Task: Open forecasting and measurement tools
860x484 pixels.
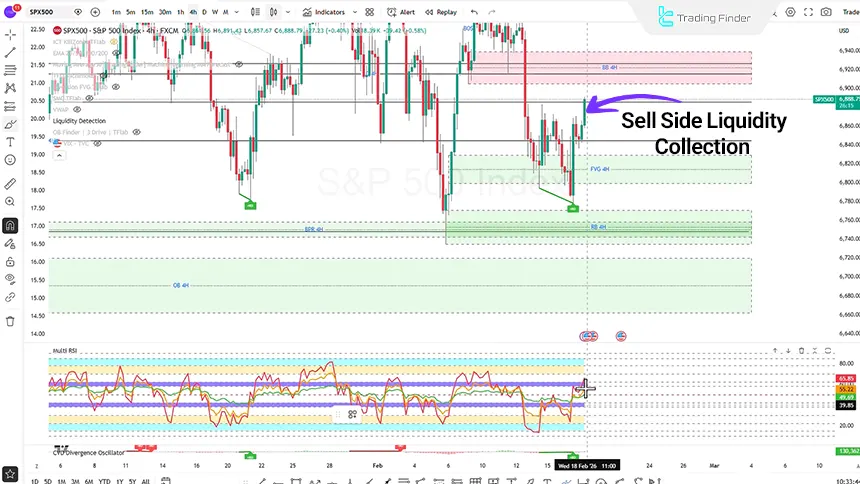Action: coord(10,106)
